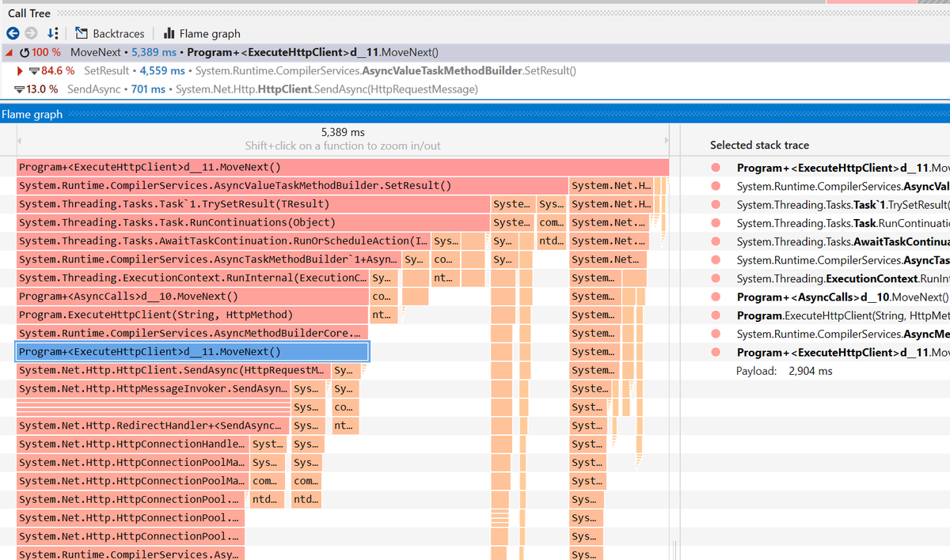Click AwaitTaskContinua… in Selected stack trace
The width and height of the screenshot is (950, 560).
843,241
